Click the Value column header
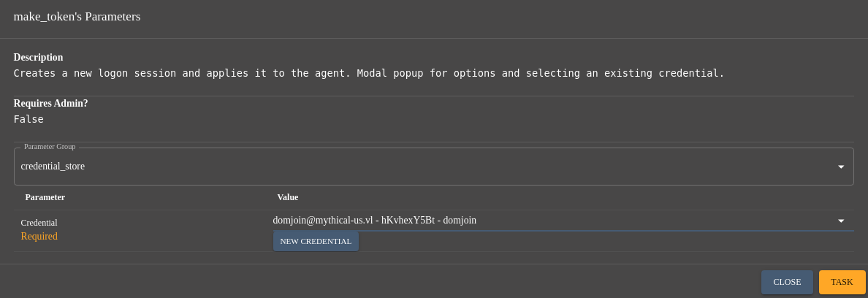 click(x=287, y=197)
